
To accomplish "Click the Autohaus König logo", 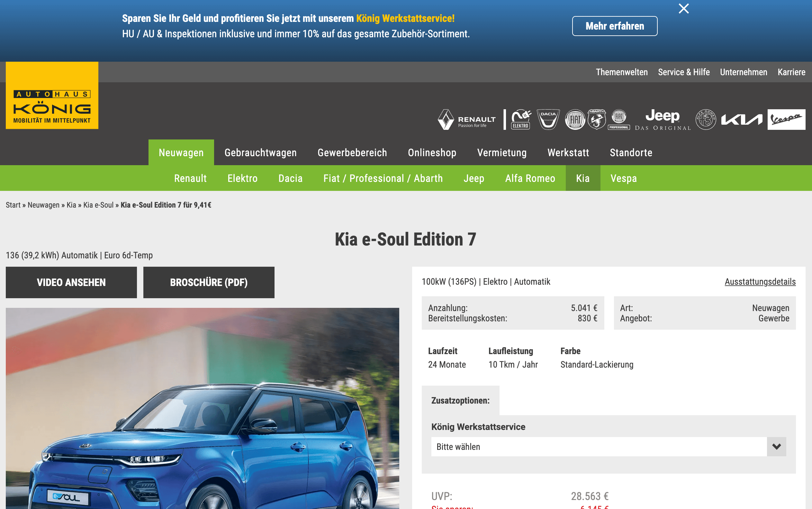I will point(52,95).
